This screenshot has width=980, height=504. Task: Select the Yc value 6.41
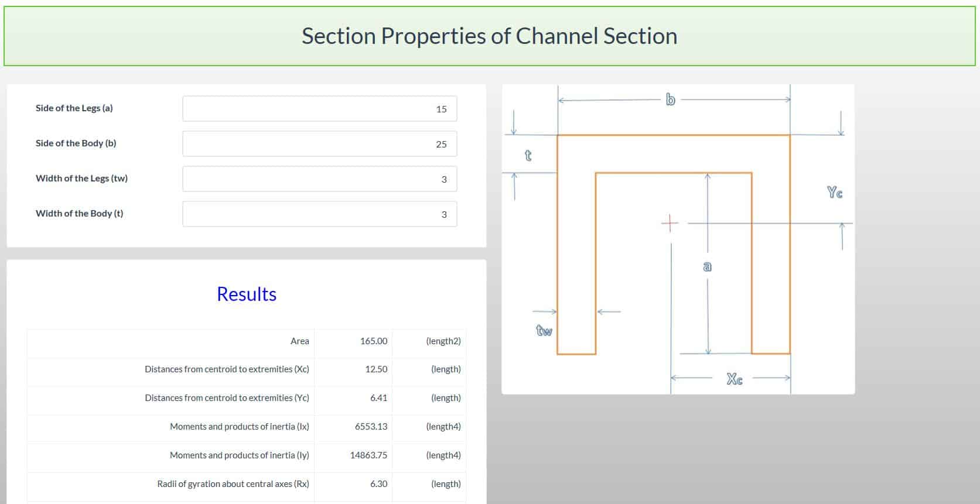[x=379, y=398]
